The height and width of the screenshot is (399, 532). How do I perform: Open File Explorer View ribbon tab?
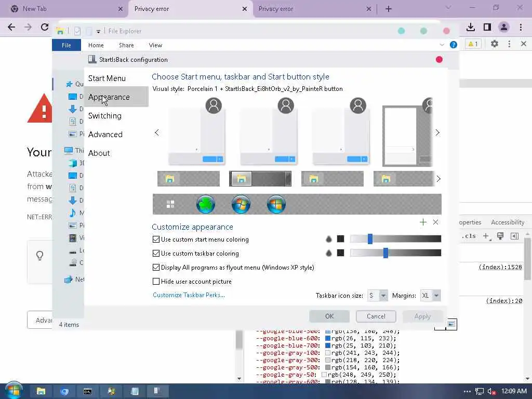(x=155, y=45)
